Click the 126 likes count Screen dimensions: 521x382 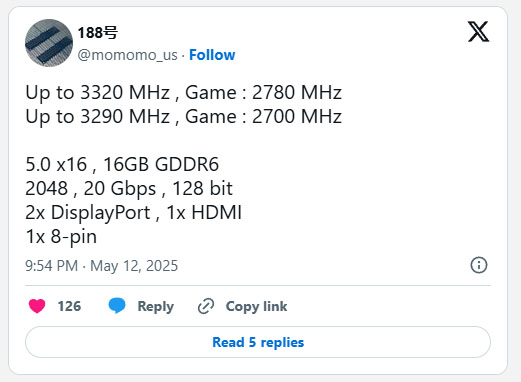(69, 306)
